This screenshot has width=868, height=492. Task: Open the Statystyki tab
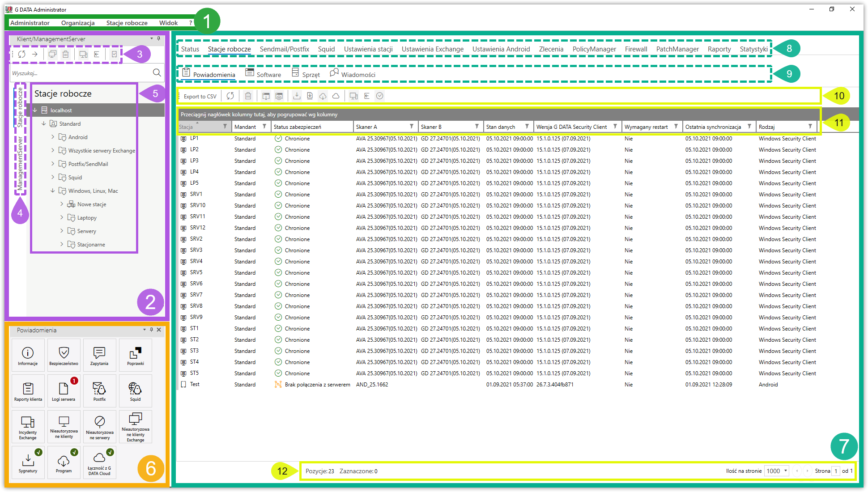coord(753,49)
